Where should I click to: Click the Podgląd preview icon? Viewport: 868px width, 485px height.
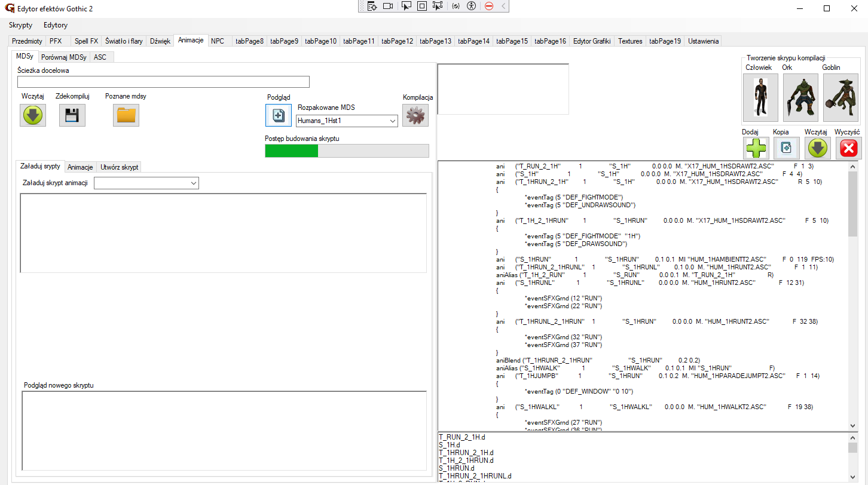click(x=278, y=115)
